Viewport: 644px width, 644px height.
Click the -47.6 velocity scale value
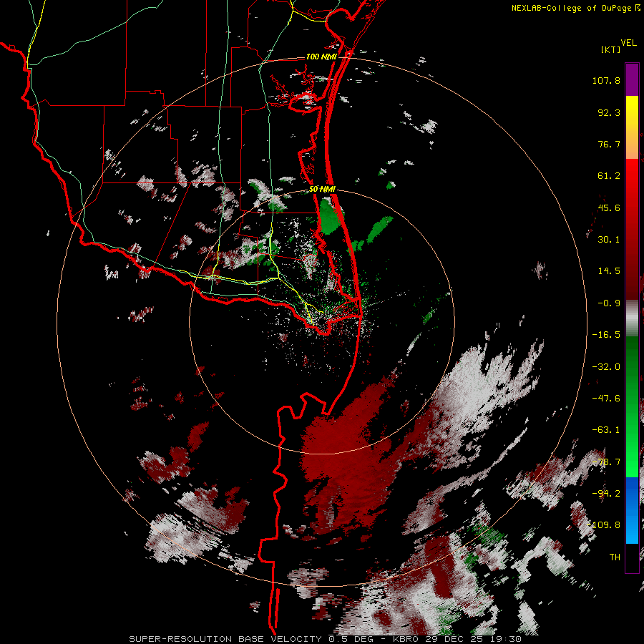606,399
